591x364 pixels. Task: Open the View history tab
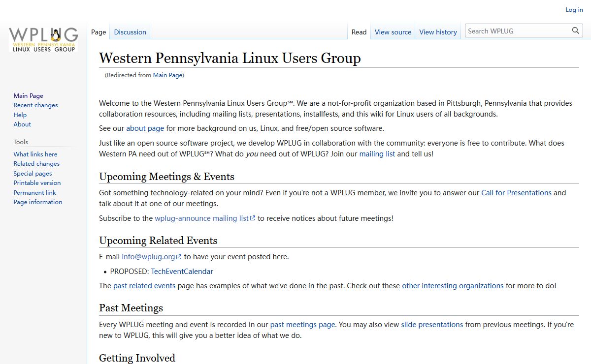tap(438, 32)
